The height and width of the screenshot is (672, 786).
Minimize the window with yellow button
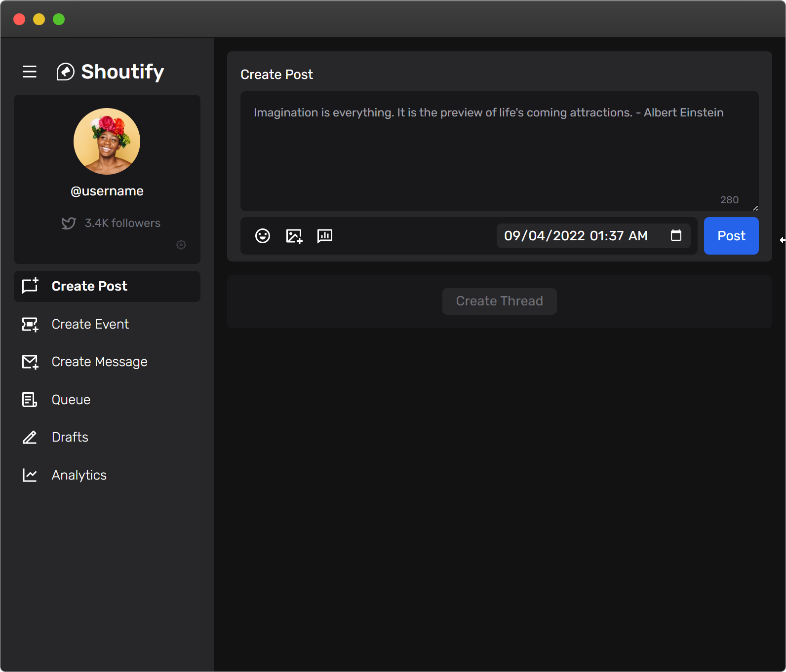[x=39, y=19]
